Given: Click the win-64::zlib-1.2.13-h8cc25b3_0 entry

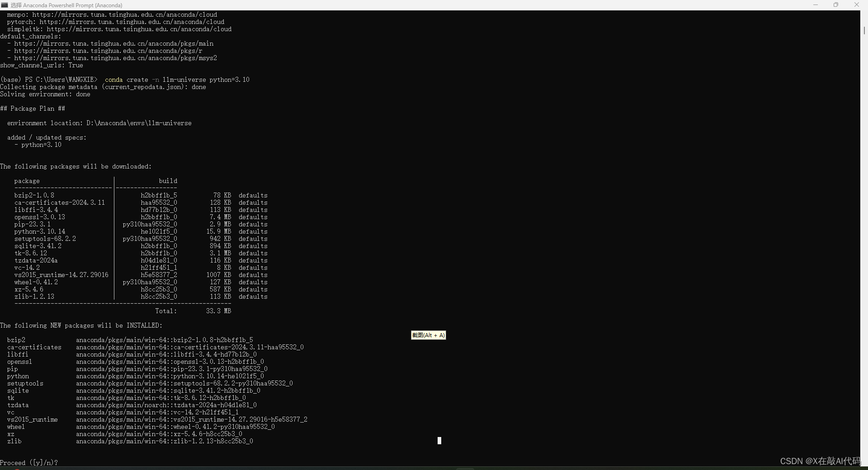Looking at the screenshot, I should pos(165,441).
